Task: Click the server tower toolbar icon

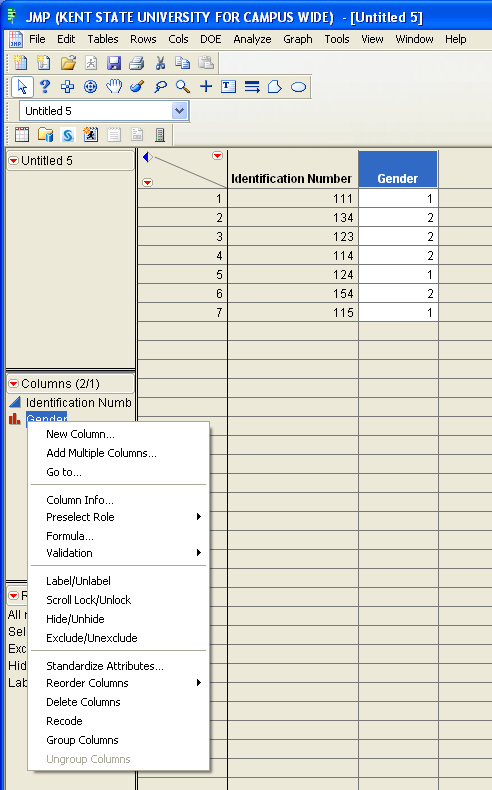Action: [x=160, y=135]
